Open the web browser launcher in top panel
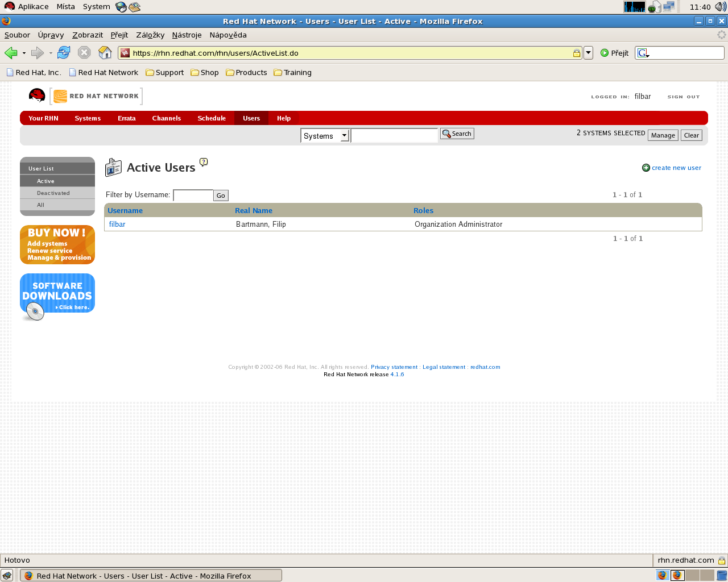The image size is (728, 582). click(x=121, y=7)
